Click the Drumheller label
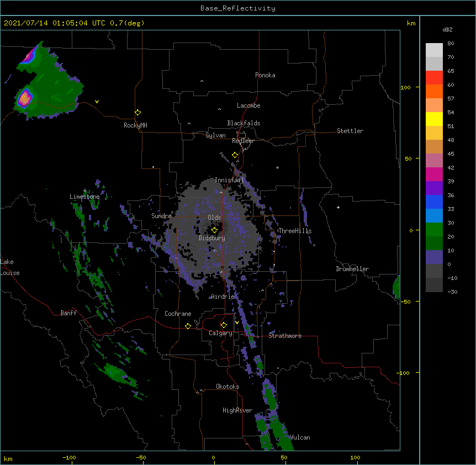476x465 pixels. coord(352,269)
